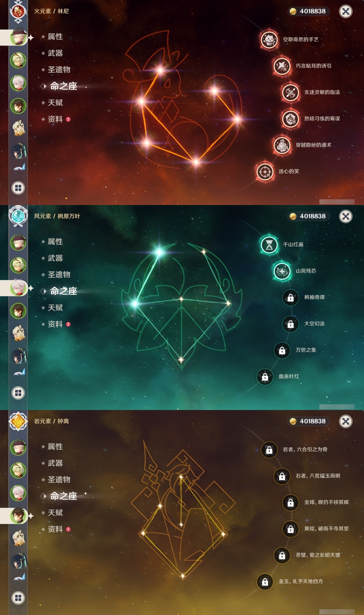Select the 巧言贴耳的诱引 constellation icon

click(282, 66)
